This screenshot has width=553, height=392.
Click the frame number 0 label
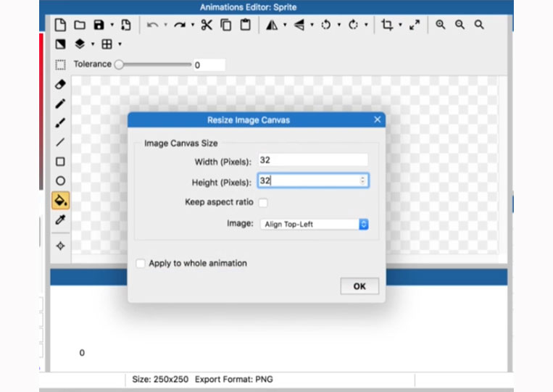(x=82, y=353)
